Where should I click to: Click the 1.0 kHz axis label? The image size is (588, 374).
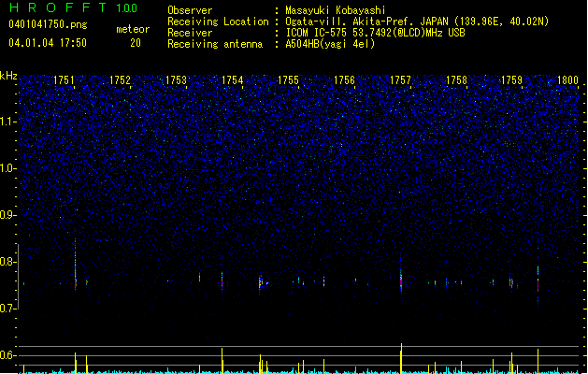[x=8, y=168]
